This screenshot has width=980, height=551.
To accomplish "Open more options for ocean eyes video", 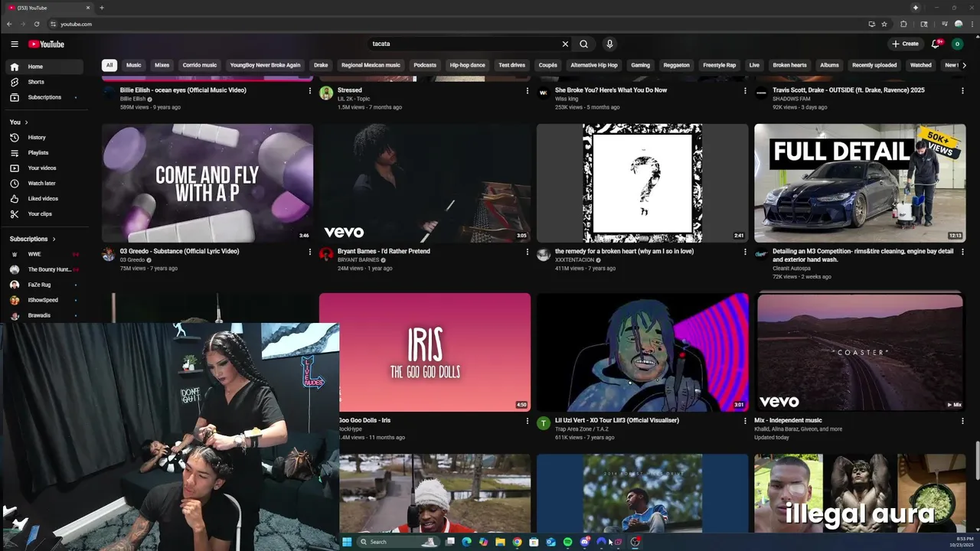I will [x=309, y=90].
